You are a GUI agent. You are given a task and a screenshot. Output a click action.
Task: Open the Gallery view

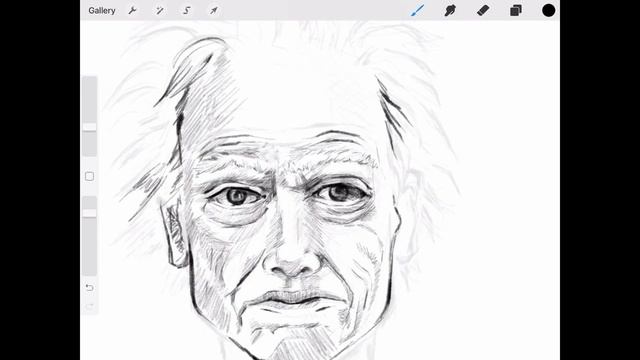click(102, 11)
